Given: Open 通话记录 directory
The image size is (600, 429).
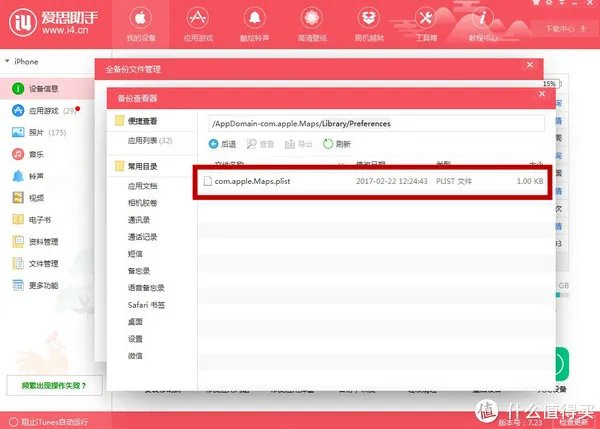Looking at the screenshot, I should coord(142,237).
